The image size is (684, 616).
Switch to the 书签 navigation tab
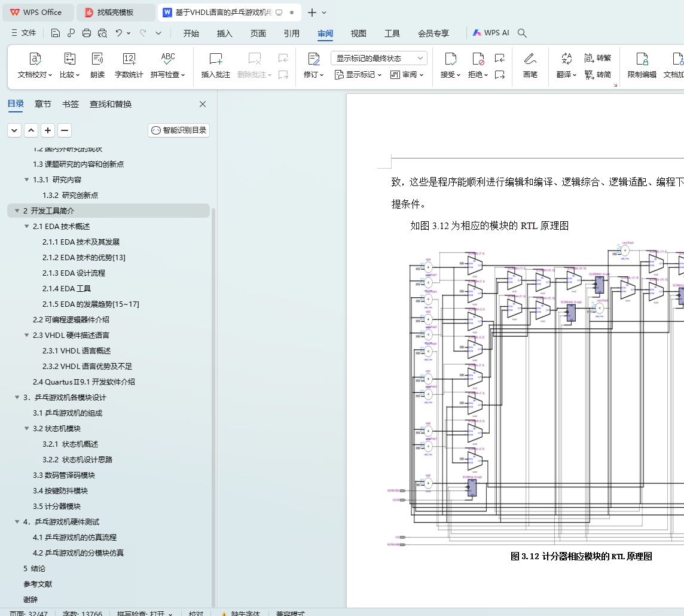click(x=70, y=104)
